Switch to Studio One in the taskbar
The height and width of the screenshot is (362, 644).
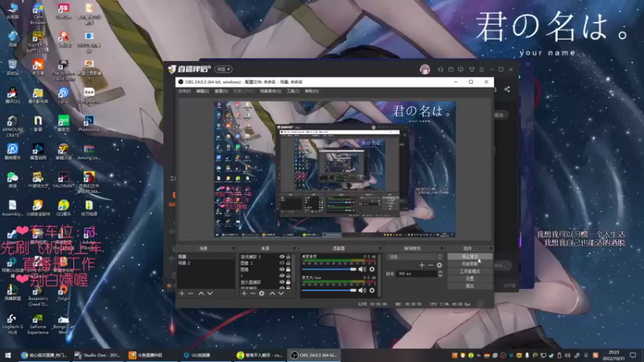pyautogui.click(x=97, y=355)
